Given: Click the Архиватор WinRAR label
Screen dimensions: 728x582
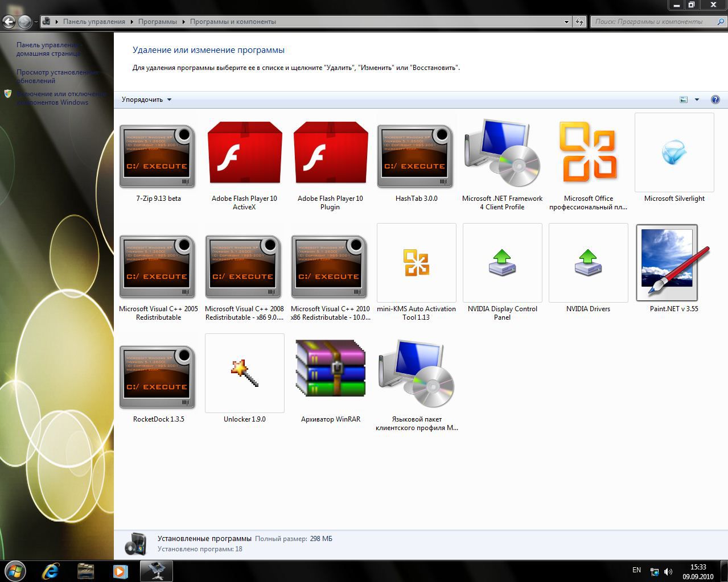Looking at the screenshot, I should pos(330,419).
